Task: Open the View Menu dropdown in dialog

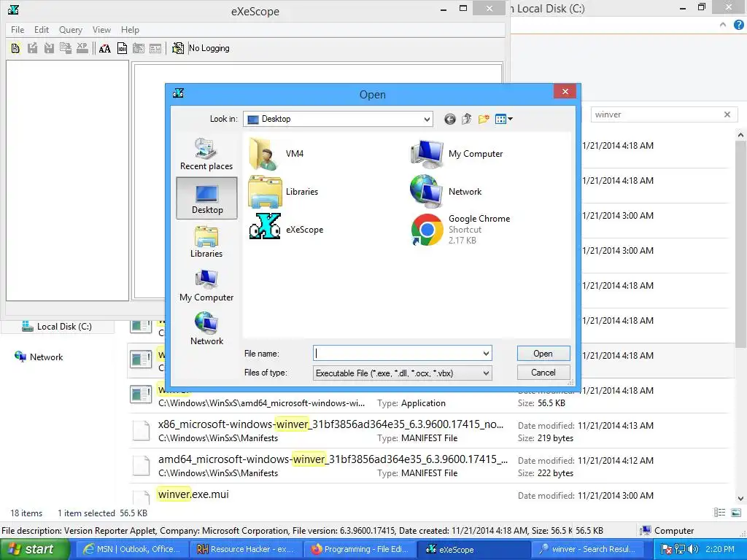Action: pos(503,119)
